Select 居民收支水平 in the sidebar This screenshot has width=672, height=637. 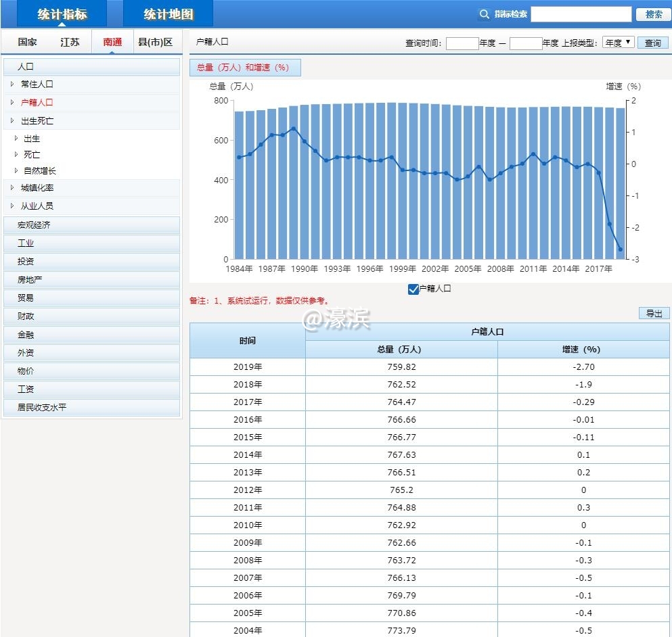[x=41, y=407]
